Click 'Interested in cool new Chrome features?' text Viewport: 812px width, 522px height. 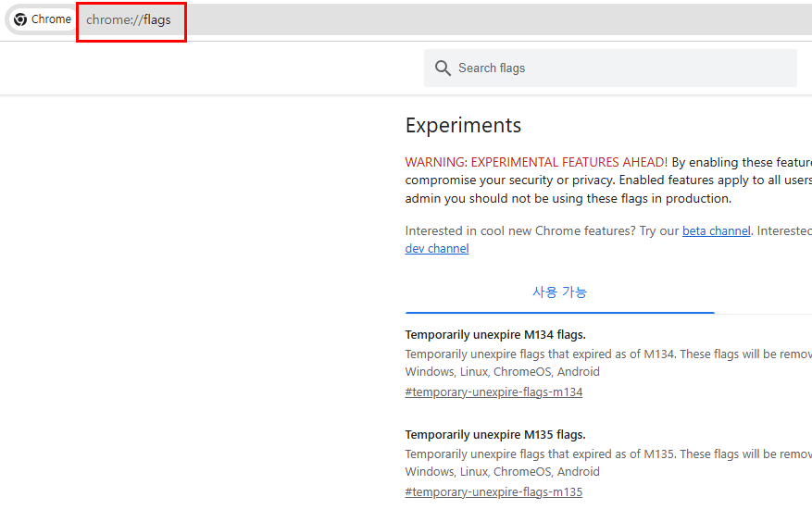[x=520, y=231]
